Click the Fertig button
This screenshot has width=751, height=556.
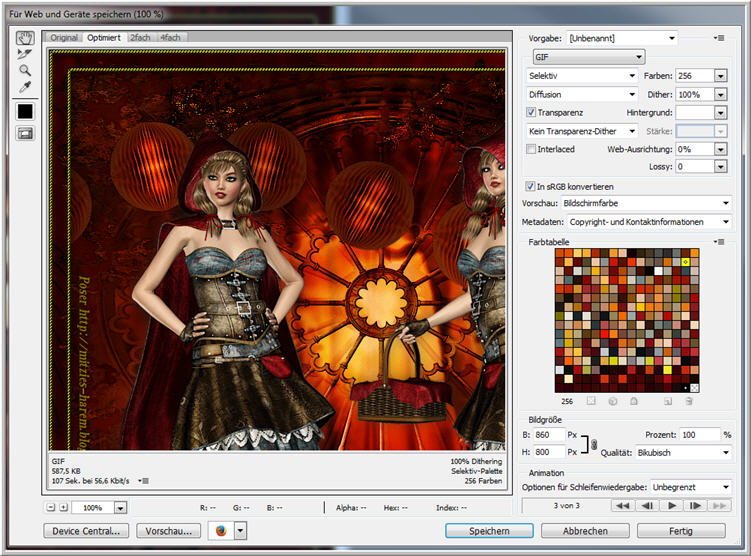pos(681,531)
